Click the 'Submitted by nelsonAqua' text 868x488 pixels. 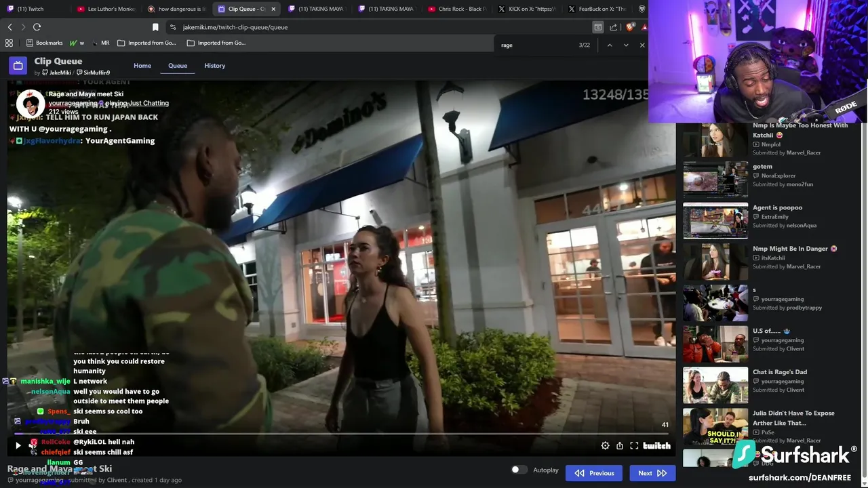click(x=785, y=226)
